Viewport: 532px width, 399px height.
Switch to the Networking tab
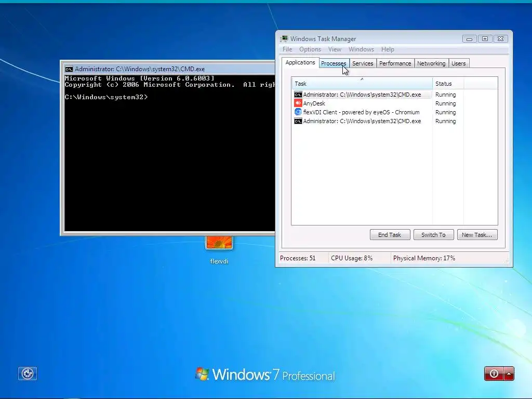click(431, 63)
